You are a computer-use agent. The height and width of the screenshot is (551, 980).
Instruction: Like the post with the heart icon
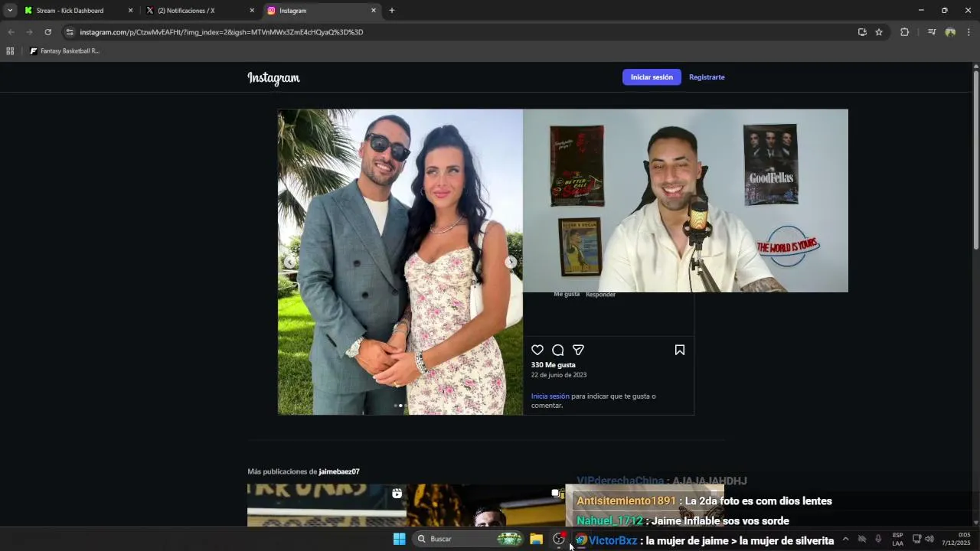(x=537, y=350)
